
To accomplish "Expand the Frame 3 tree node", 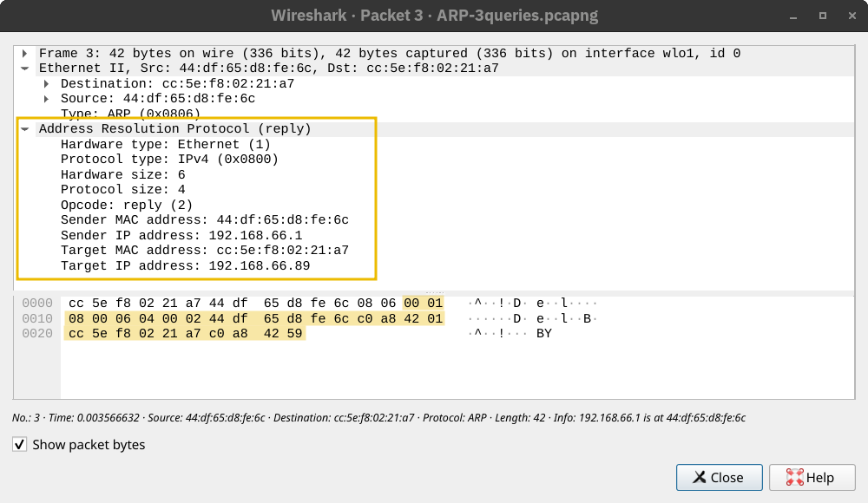I will tap(25, 54).
